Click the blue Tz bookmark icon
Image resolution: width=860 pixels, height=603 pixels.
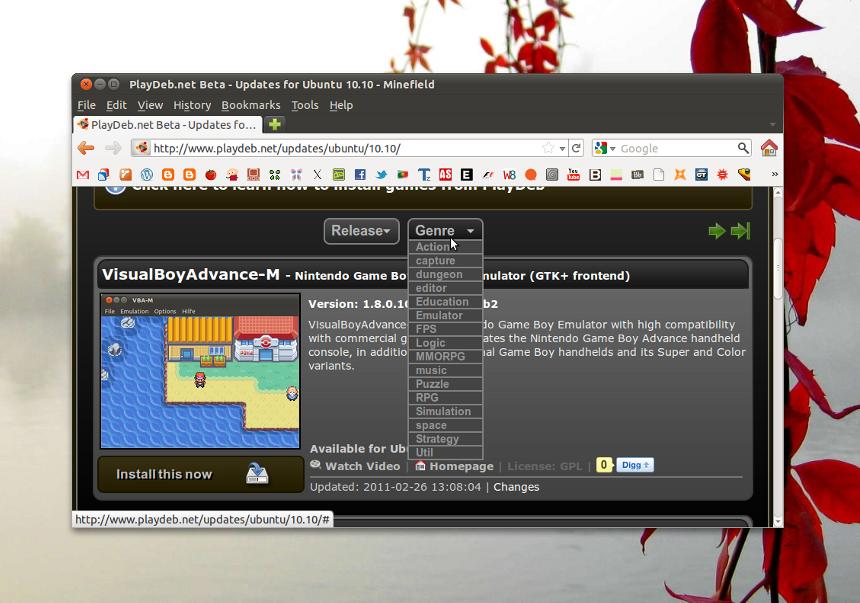click(x=424, y=174)
